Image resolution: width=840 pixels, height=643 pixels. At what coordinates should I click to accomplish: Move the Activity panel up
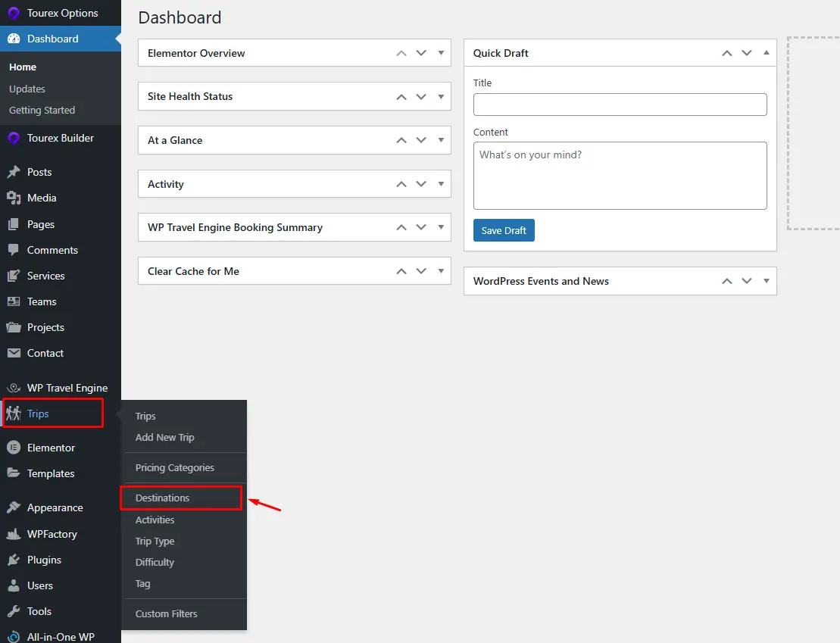[x=401, y=184]
